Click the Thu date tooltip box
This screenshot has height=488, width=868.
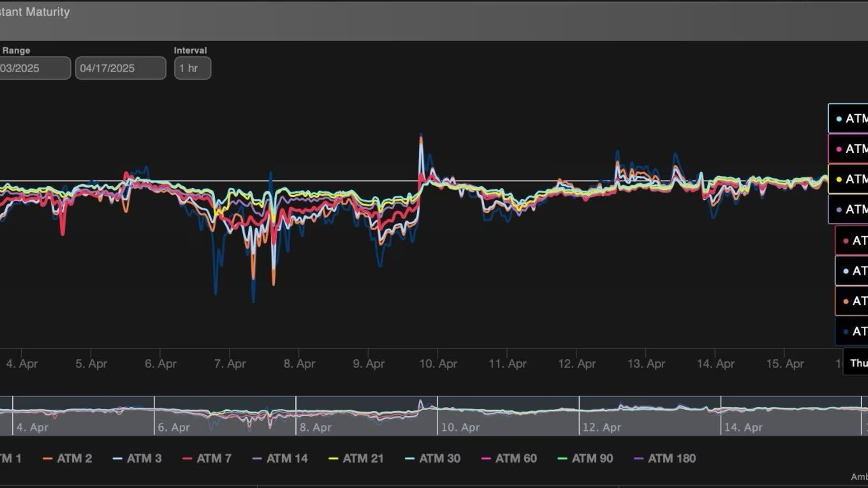857,363
